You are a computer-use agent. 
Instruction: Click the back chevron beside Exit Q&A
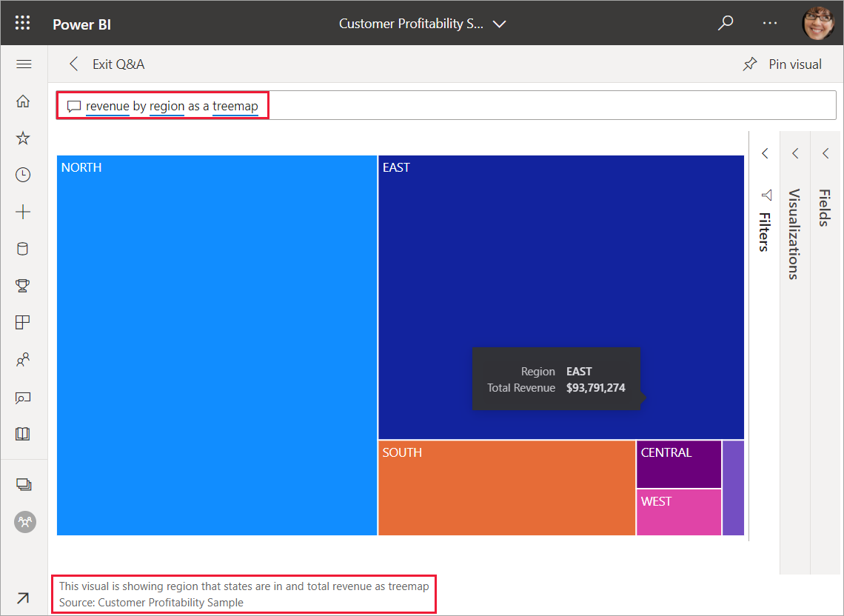74,64
